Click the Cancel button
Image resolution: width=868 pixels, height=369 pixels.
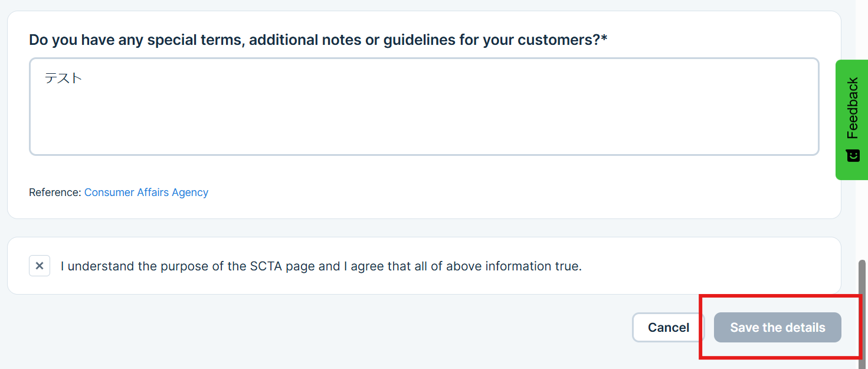click(x=668, y=327)
